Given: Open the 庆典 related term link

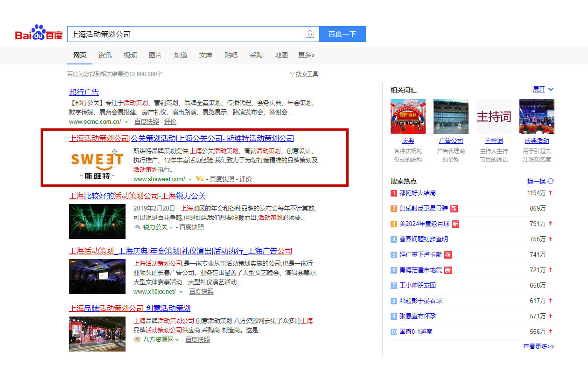Looking at the screenshot, I should [408, 141].
